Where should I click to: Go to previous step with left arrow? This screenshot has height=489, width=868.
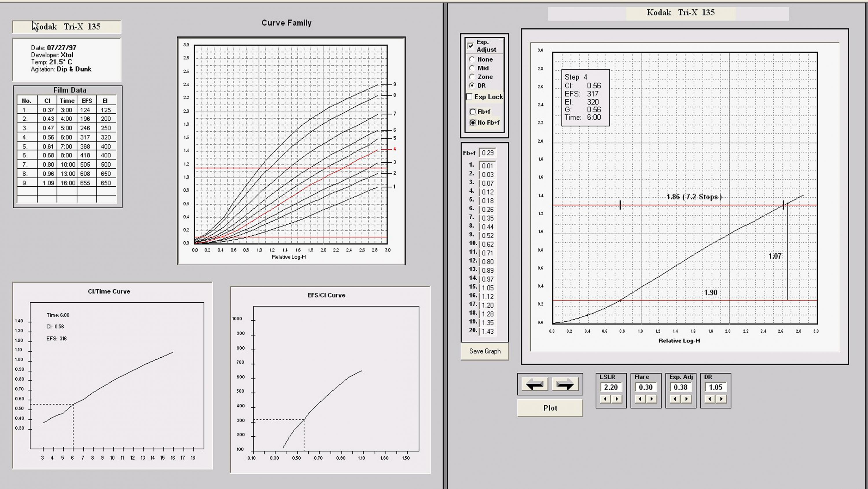click(x=534, y=384)
